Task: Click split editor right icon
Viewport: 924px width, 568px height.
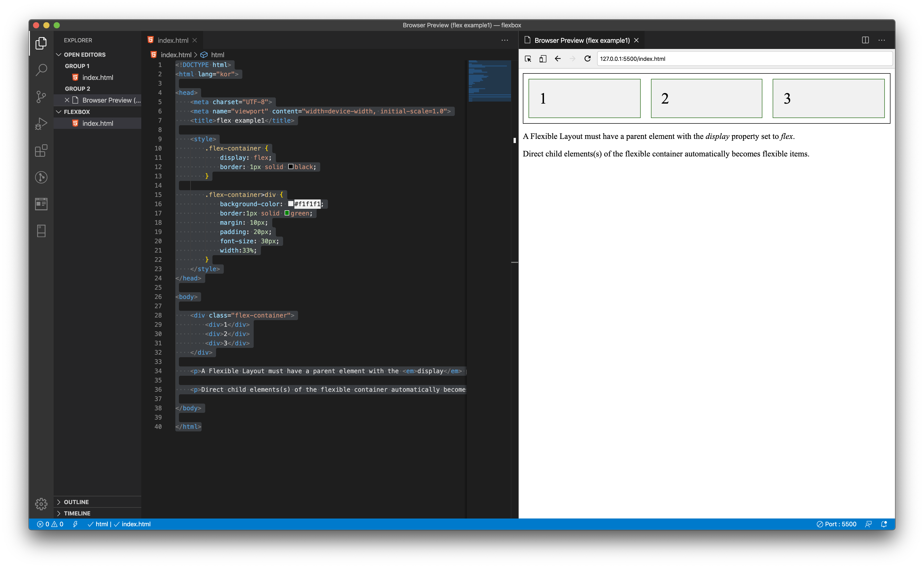Action: [x=865, y=40]
